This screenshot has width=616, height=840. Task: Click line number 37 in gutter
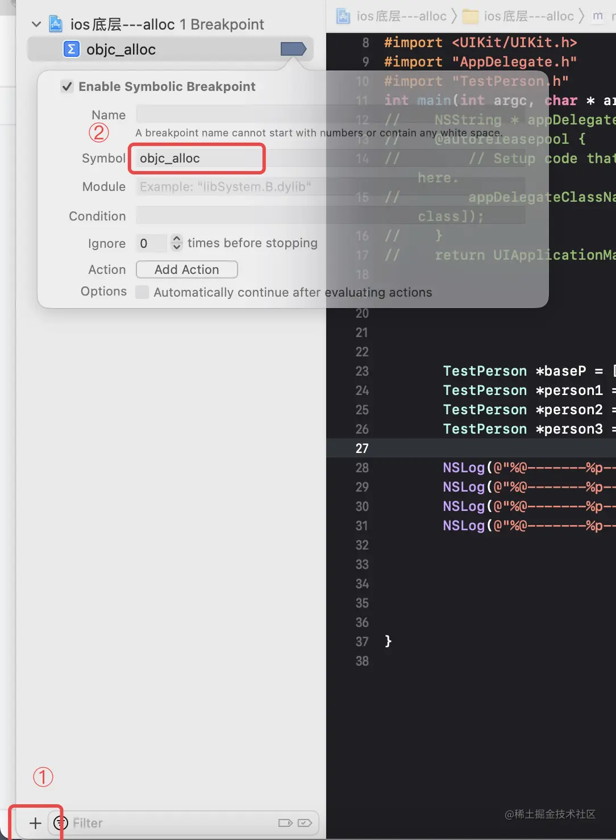coord(362,642)
